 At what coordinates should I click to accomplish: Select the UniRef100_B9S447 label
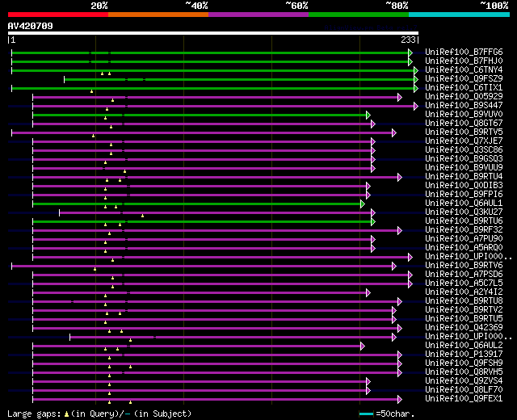pos(464,106)
